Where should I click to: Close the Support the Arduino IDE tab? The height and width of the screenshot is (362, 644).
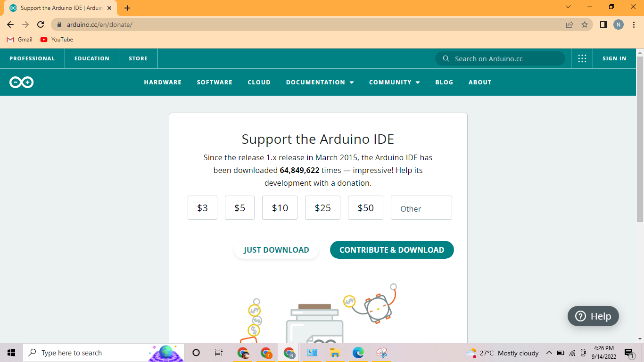(x=109, y=8)
